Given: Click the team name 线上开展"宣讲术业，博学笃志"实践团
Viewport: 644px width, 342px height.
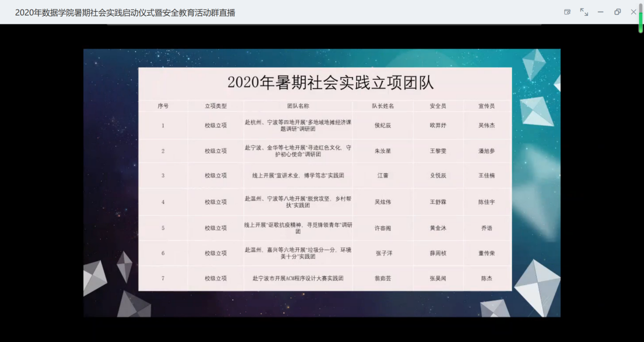Looking at the screenshot, I should tap(298, 176).
